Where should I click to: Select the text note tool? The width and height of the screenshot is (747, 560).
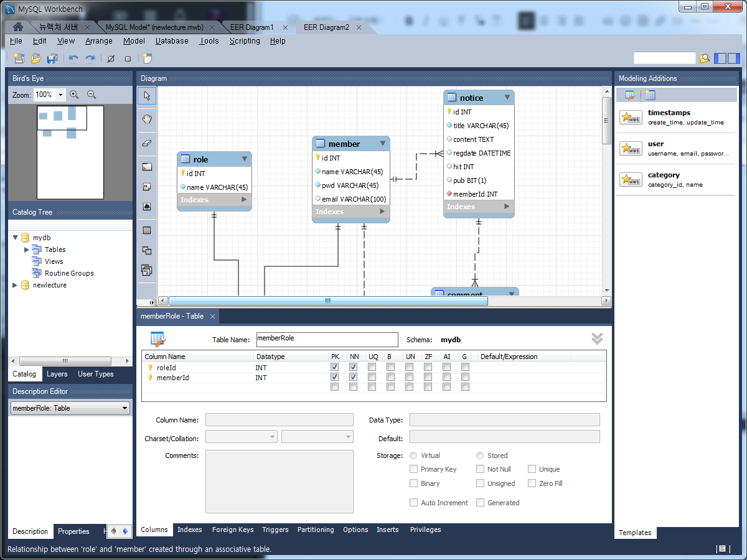pyautogui.click(x=147, y=186)
